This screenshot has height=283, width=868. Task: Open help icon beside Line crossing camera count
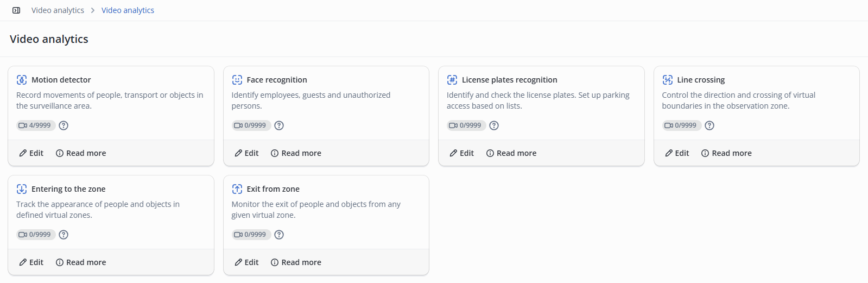tap(709, 125)
